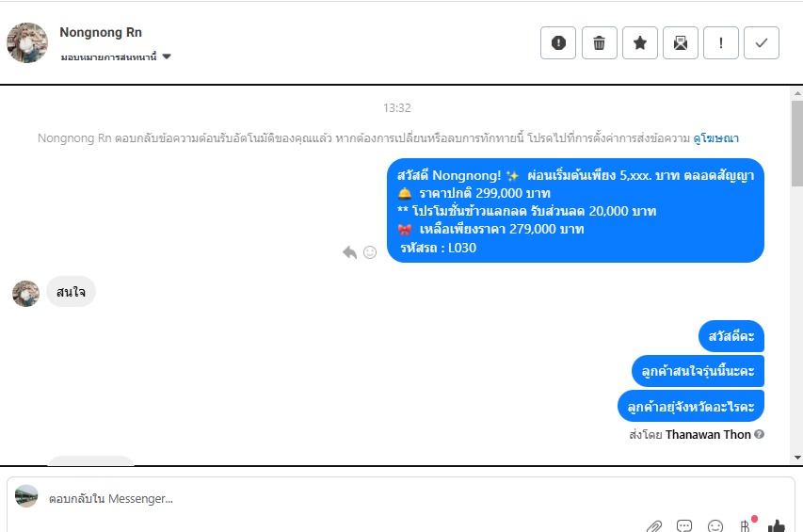Attach a file using paperclip icon
The height and width of the screenshot is (532, 803).
pos(654,526)
